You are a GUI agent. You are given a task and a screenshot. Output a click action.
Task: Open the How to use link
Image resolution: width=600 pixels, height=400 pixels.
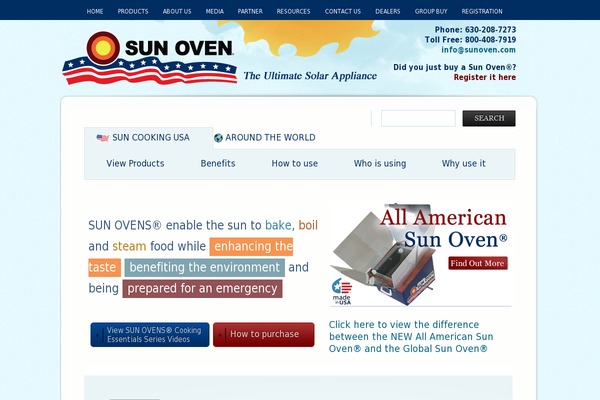click(x=295, y=163)
